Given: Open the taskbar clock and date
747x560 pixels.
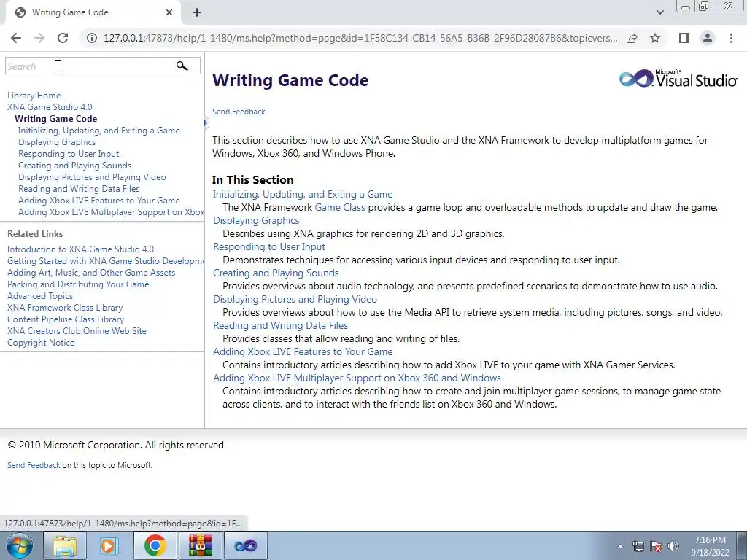Looking at the screenshot, I should point(710,546).
